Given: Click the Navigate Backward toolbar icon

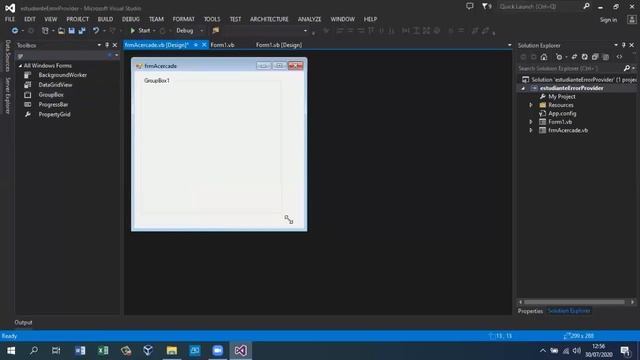Looking at the screenshot, I should (x=15, y=31).
